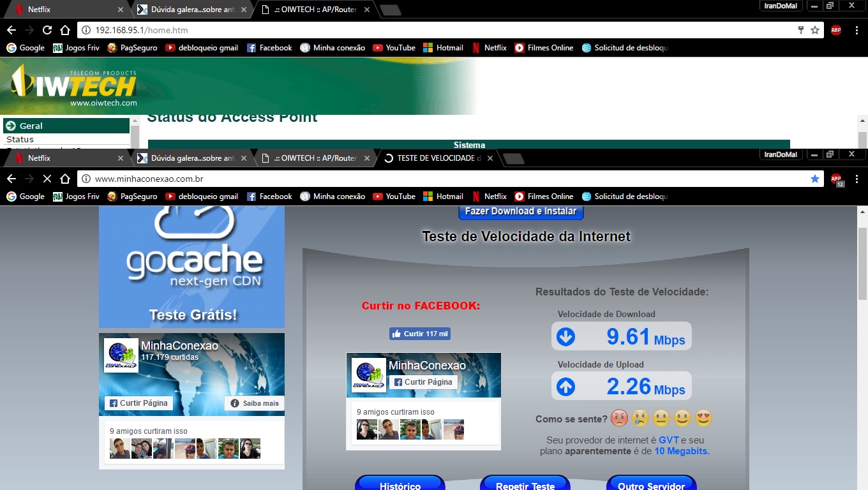Follow the 10 Megabits plan link
The height and width of the screenshot is (490, 868).
click(682, 451)
